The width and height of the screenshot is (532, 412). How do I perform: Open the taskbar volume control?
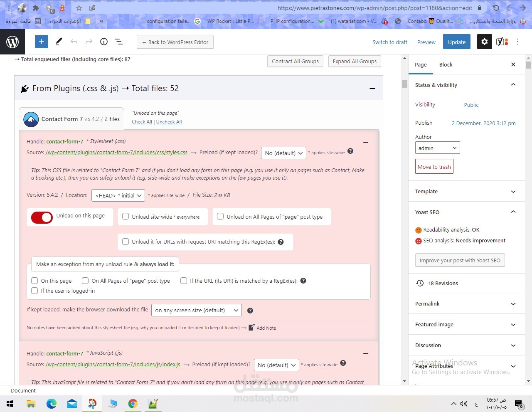(464, 404)
